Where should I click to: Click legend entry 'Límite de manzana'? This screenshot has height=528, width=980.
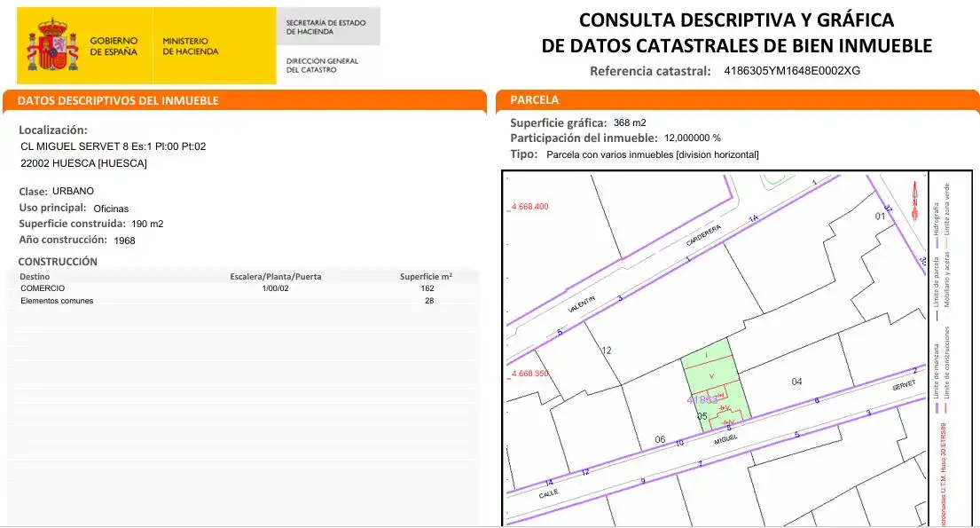click(937, 371)
